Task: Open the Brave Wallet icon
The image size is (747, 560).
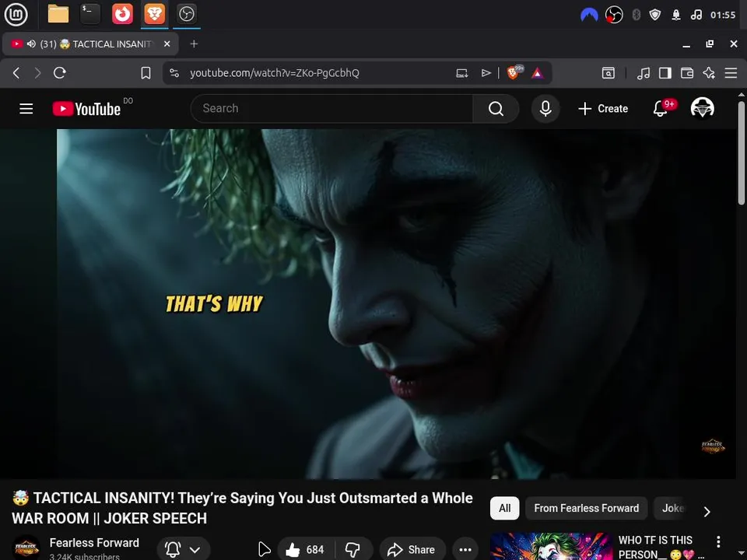Action: (687, 73)
